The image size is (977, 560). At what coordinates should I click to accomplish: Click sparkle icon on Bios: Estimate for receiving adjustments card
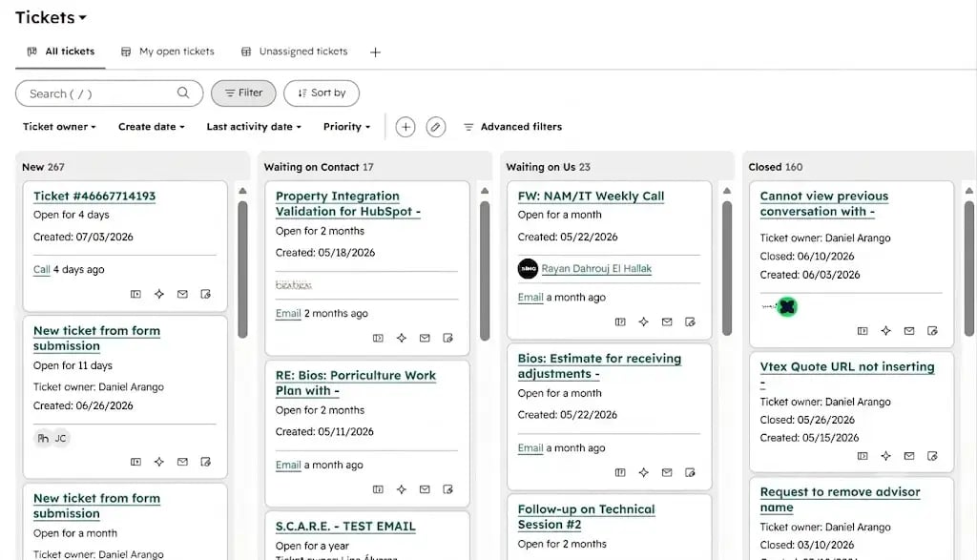pos(644,473)
